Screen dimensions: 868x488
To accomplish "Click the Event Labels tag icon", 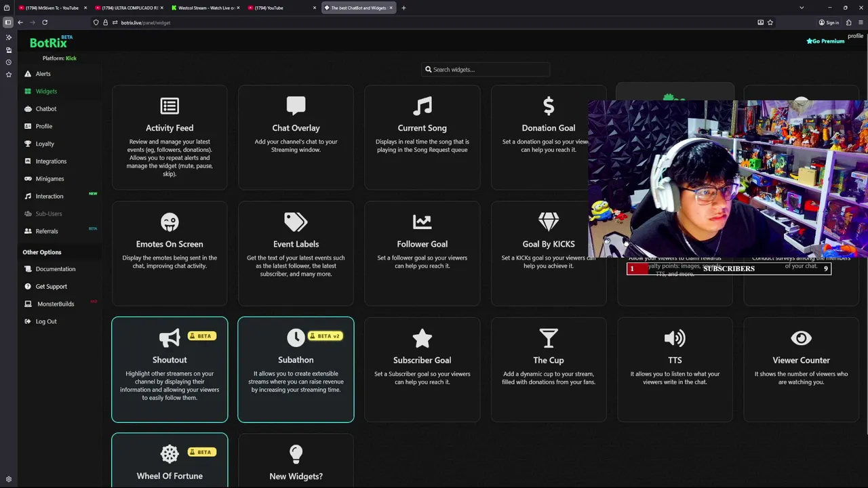I will click(296, 222).
